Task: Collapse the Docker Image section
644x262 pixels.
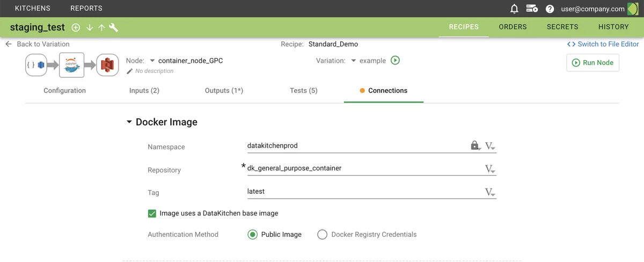Action: coord(129,122)
